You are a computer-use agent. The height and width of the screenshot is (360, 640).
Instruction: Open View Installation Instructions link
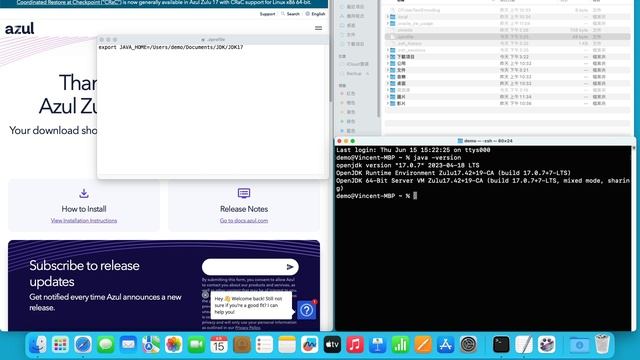pos(84,220)
